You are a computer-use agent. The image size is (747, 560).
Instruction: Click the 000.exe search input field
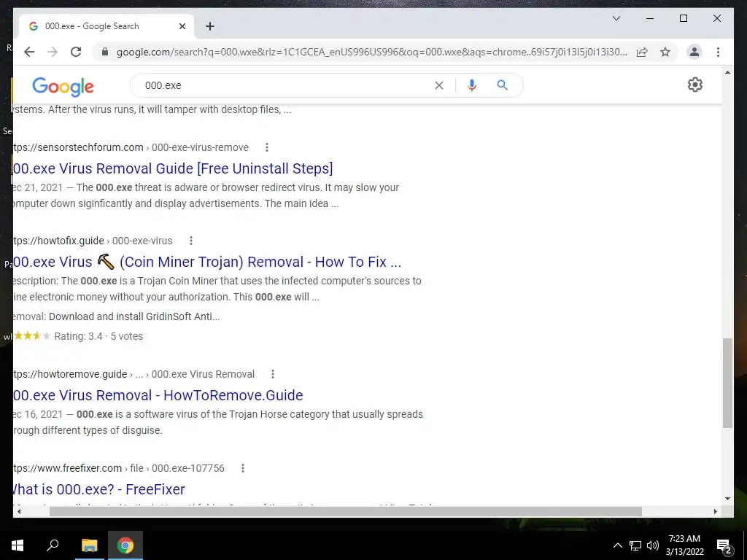pyautogui.click(x=286, y=85)
